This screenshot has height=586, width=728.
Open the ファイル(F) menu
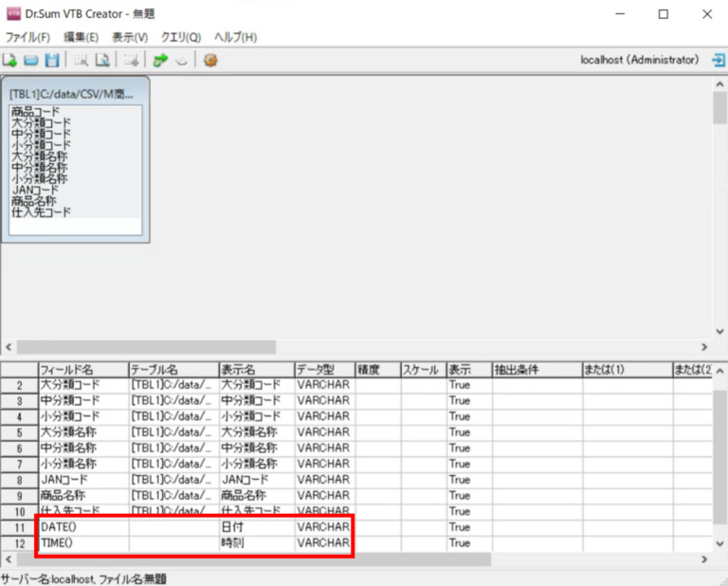[x=27, y=37]
